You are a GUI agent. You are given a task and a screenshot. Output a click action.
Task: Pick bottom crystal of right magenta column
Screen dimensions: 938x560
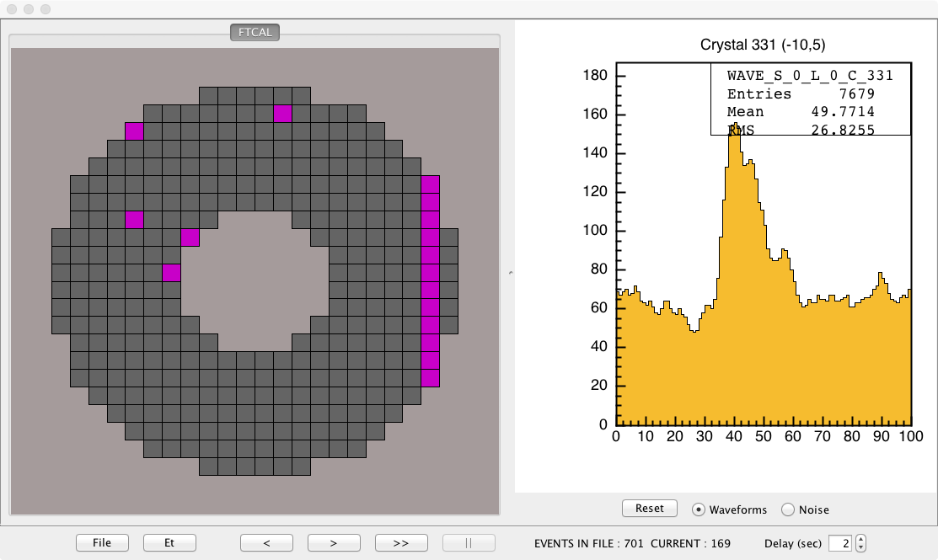430,378
